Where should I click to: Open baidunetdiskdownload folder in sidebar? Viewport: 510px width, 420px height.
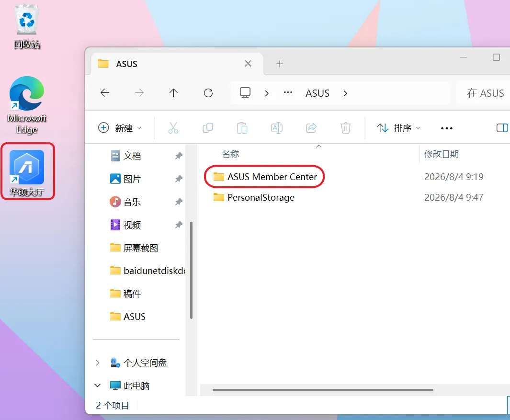[x=147, y=271]
